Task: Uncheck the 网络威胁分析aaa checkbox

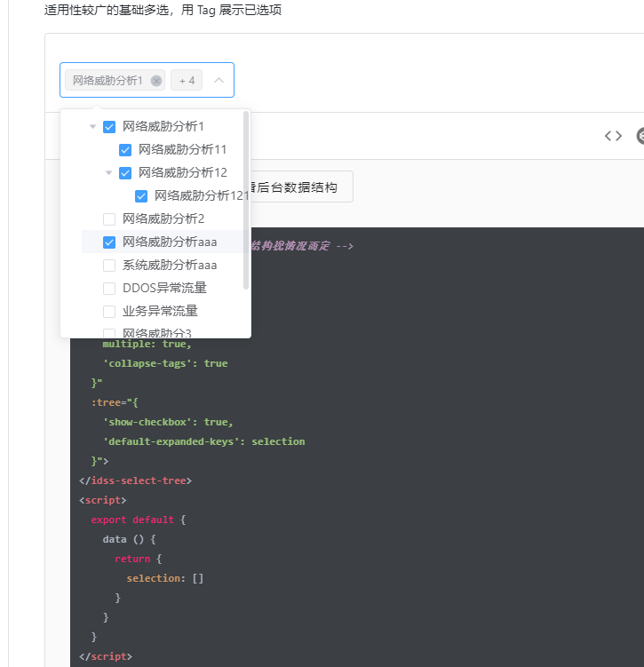Action: coord(109,242)
